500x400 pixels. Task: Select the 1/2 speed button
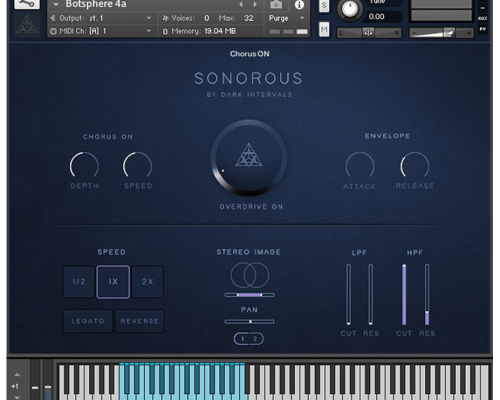pyautogui.click(x=79, y=282)
